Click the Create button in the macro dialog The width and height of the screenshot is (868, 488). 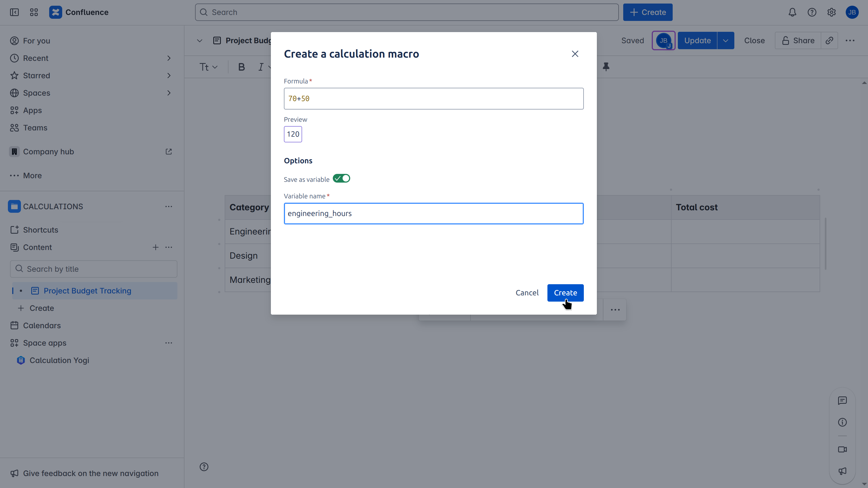click(565, 293)
